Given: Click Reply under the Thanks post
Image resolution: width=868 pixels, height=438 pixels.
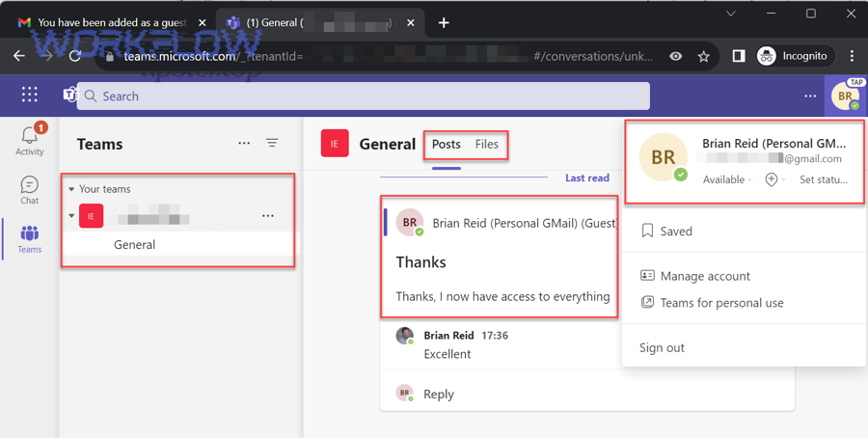Looking at the screenshot, I should 439,394.
